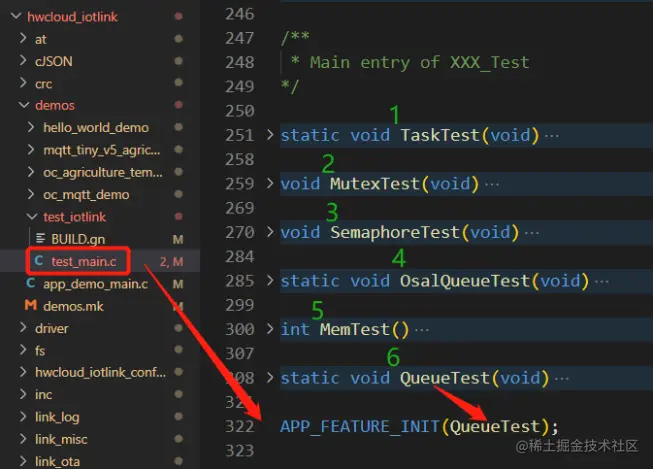This screenshot has width=654, height=469.
Task: Expand the link_ota folder chevron
Action: pyautogui.click(x=23, y=461)
